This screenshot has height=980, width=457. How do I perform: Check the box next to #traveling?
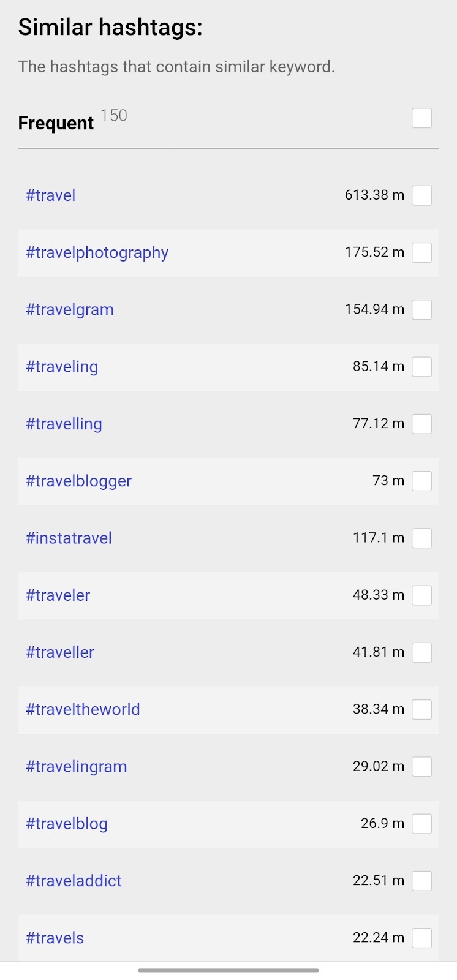coord(421,367)
